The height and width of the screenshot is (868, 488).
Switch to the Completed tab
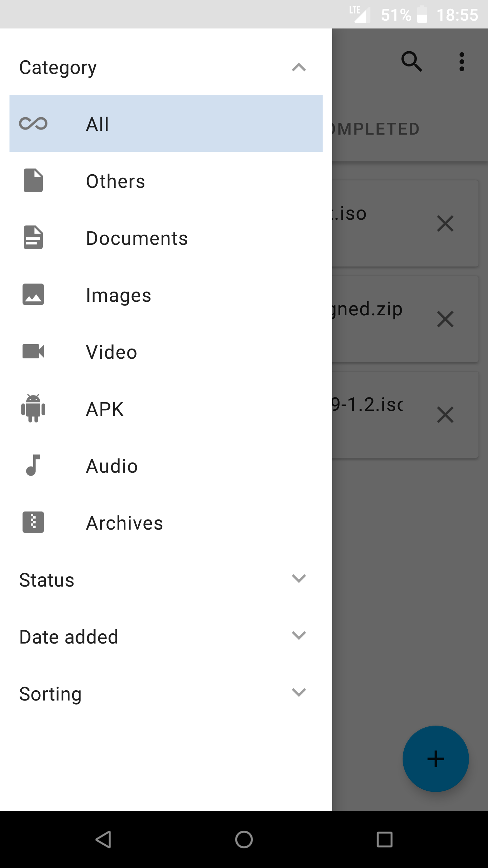coord(376,129)
